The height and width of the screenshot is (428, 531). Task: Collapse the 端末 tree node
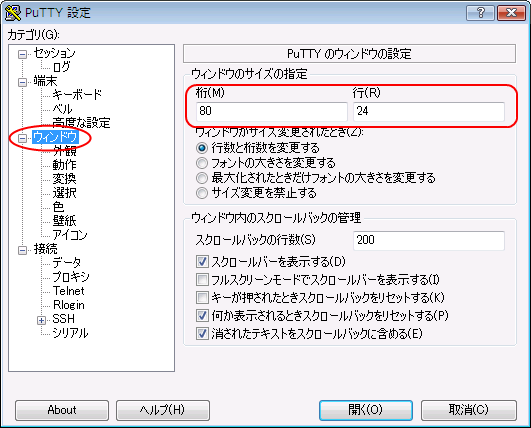(x=22, y=82)
